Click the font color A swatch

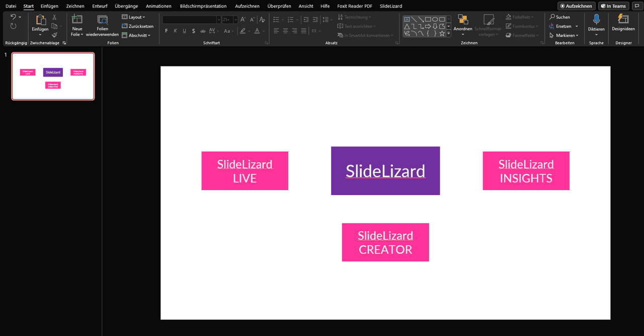(x=257, y=31)
